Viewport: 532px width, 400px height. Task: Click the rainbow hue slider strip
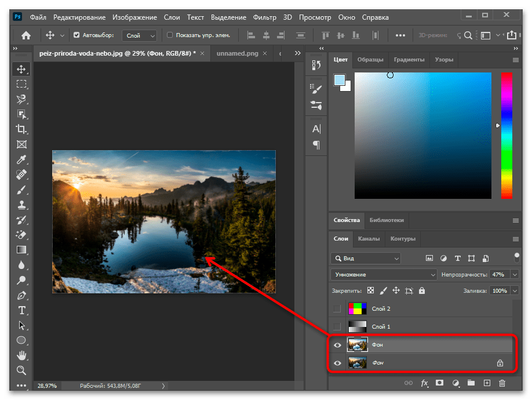(507, 136)
